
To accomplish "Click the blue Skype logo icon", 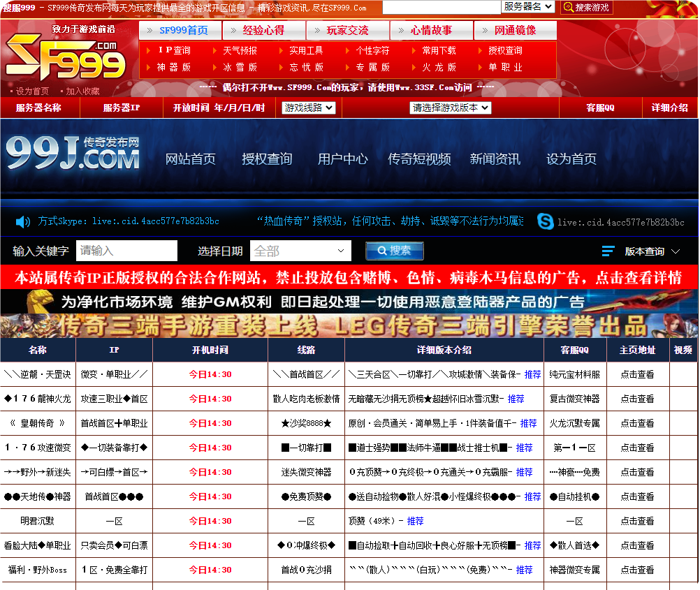I will [x=546, y=221].
